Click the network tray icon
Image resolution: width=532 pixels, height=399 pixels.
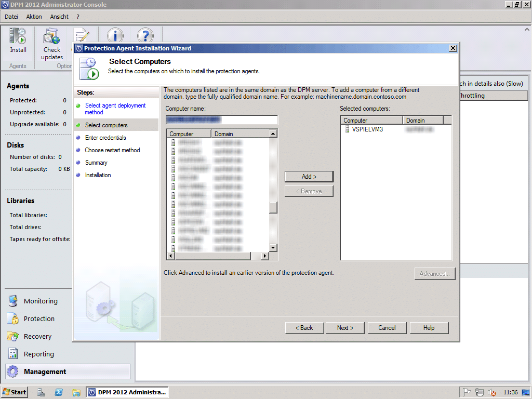tap(480, 392)
